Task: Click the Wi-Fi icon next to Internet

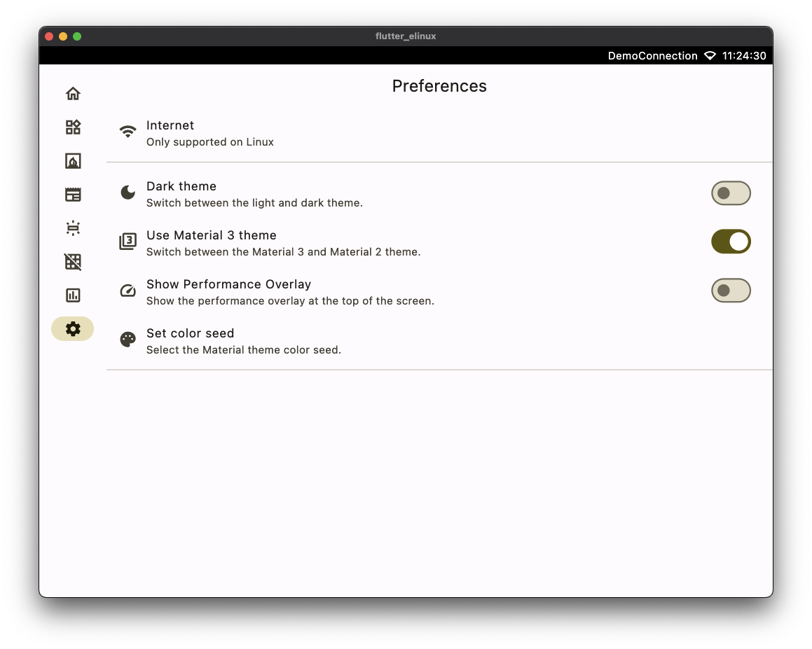Action: click(x=128, y=132)
